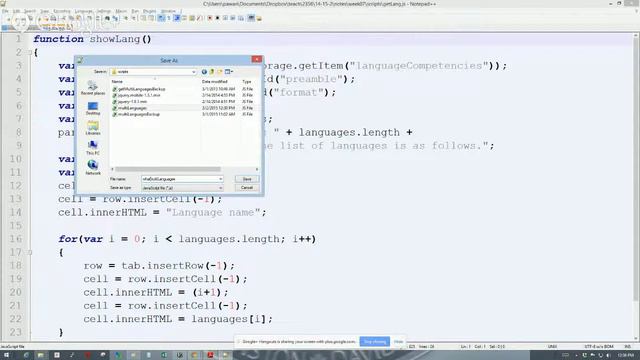Screen dimensions: 640x360
Task: Toggle Show All Characters in toolbar
Action: tap(169, 18)
